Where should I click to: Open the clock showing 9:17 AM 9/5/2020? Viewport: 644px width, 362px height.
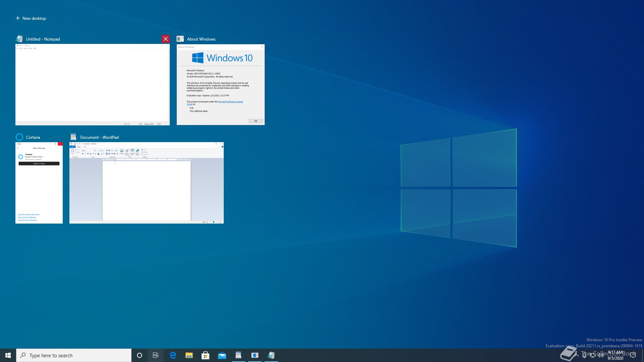(x=615, y=355)
